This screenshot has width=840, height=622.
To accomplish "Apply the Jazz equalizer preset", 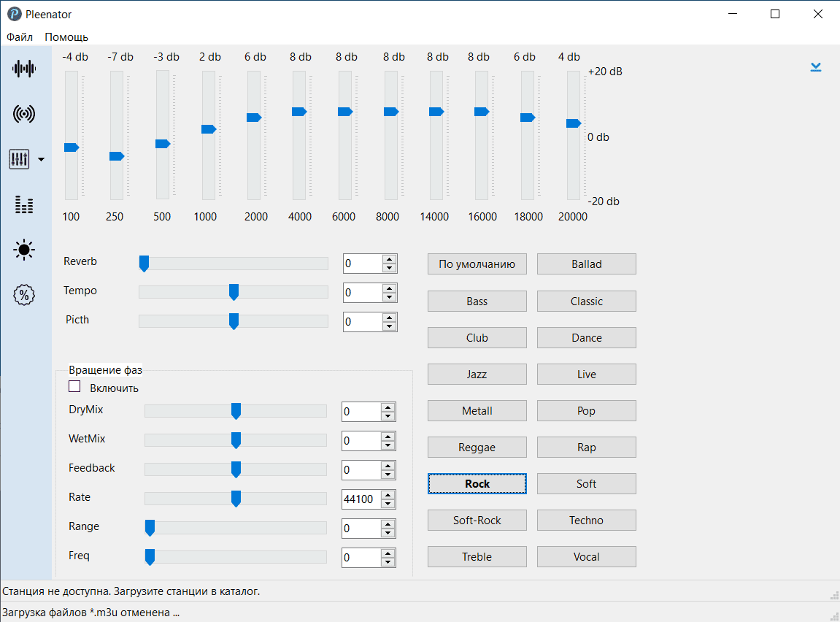I will point(477,375).
